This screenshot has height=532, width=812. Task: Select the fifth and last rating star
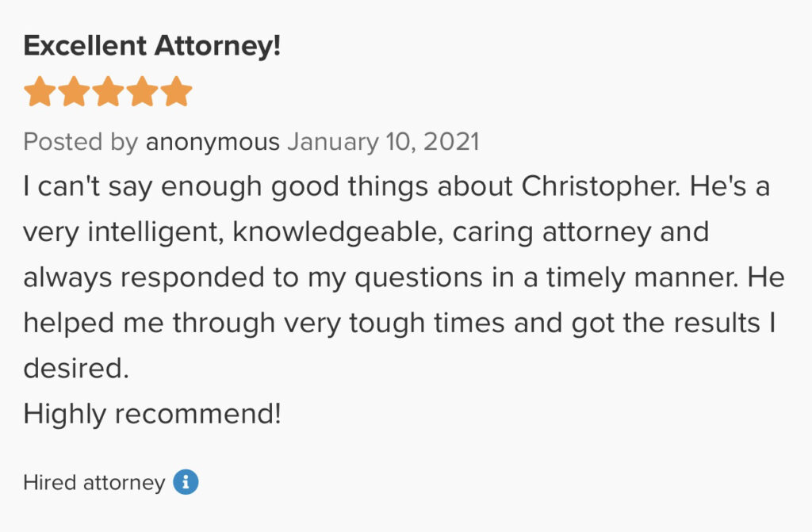177,92
